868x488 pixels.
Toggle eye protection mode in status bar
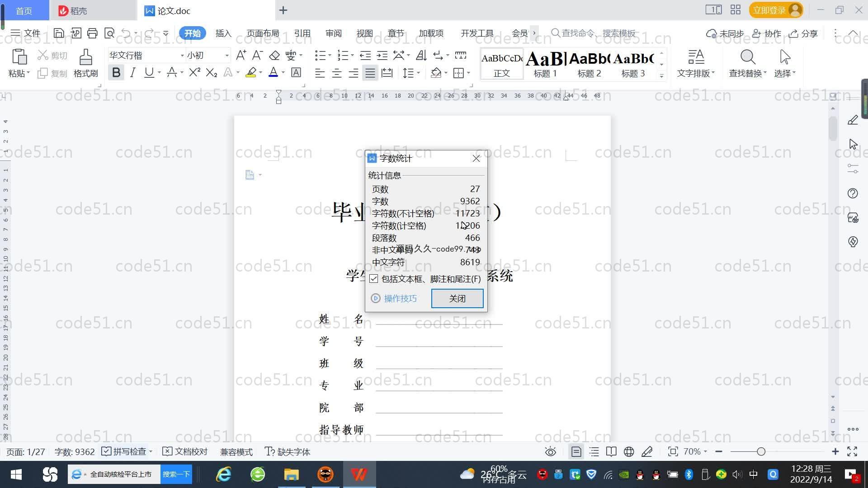(x=550, y=451)
